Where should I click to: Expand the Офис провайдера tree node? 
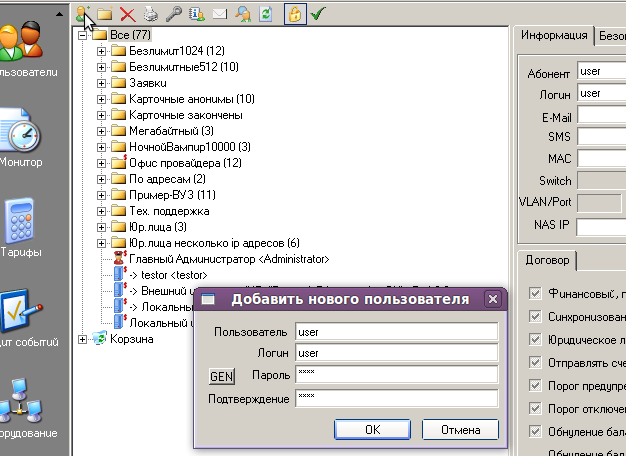102,163
